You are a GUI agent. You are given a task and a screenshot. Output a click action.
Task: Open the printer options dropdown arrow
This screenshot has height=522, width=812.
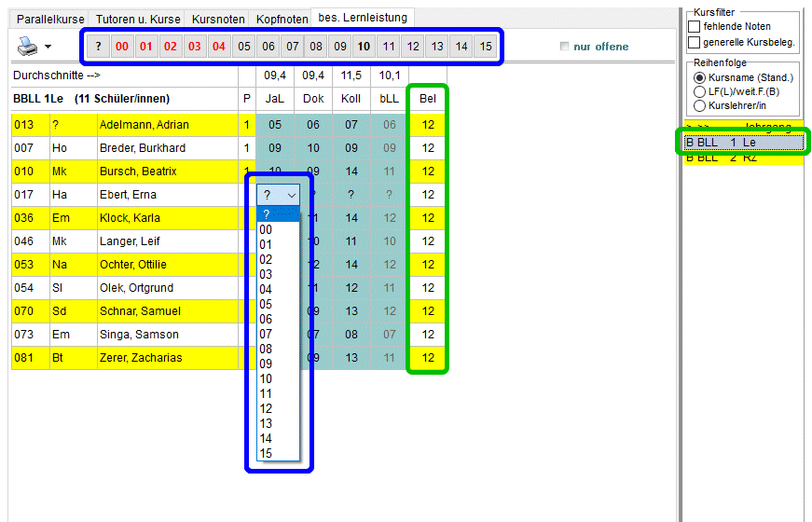pyautogui.click(x=48, y=47)
